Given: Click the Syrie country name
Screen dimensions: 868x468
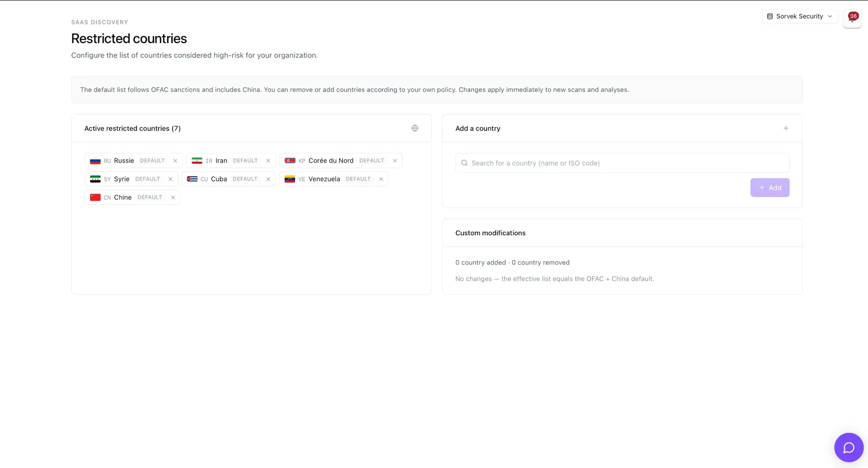Looking at the screenshot, I should click(122, 179).
